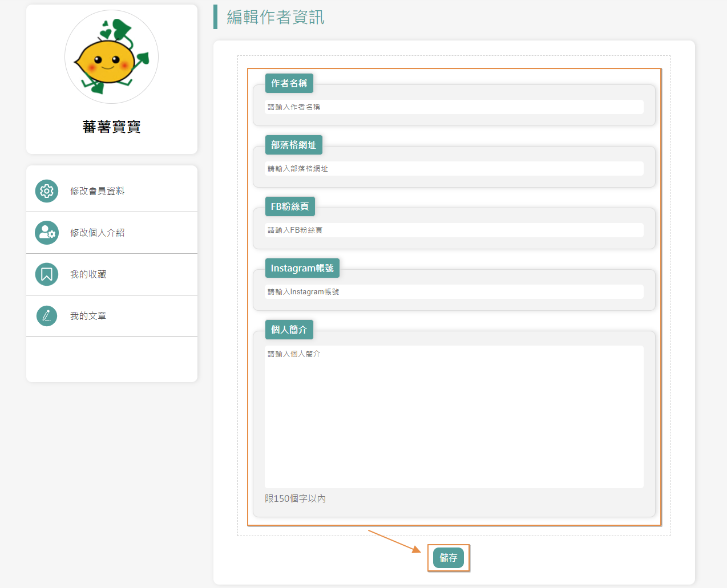Open 修改會員資料 menu item

click(97, 191)
